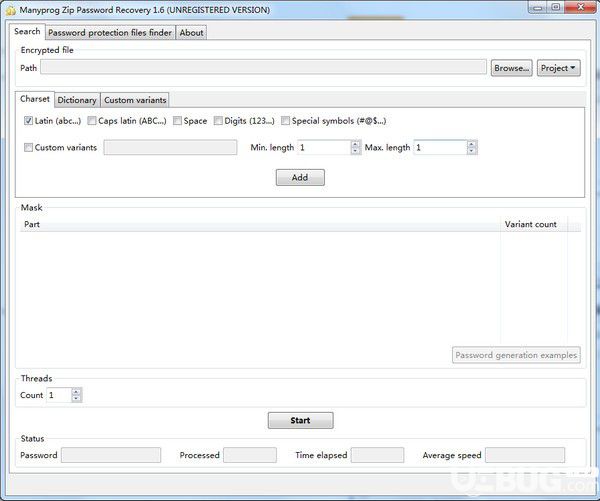
Task: Enable Special symbols (#@$...) checkbox
Action: tap(285, 121)
